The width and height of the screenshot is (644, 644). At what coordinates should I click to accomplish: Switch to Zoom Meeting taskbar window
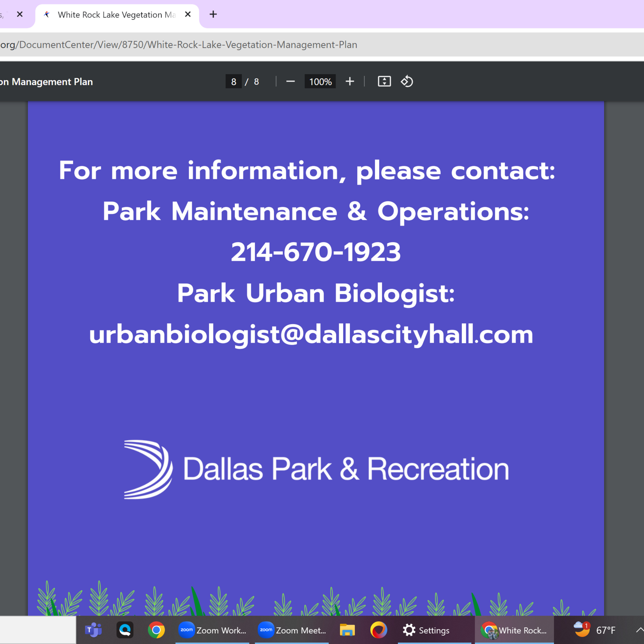point(292,630)
